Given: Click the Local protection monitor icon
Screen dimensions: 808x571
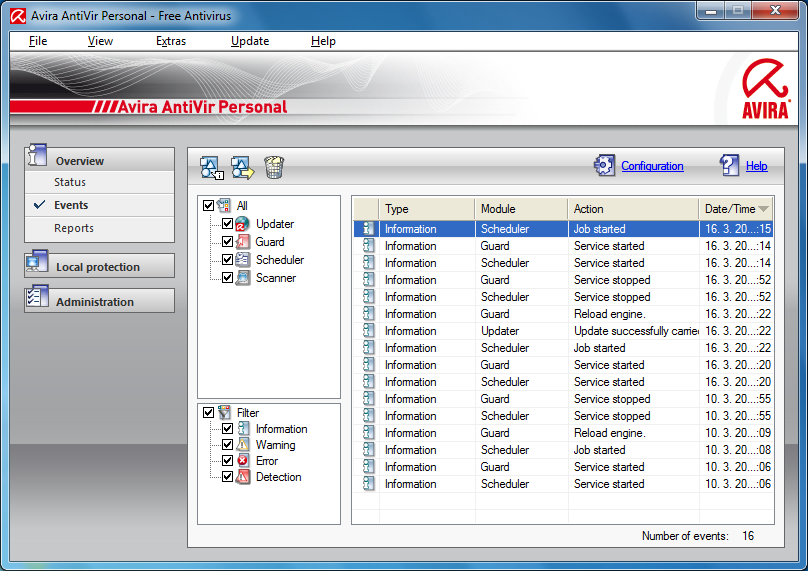Looking at the screenshot, I should click(x=38, y=266).
